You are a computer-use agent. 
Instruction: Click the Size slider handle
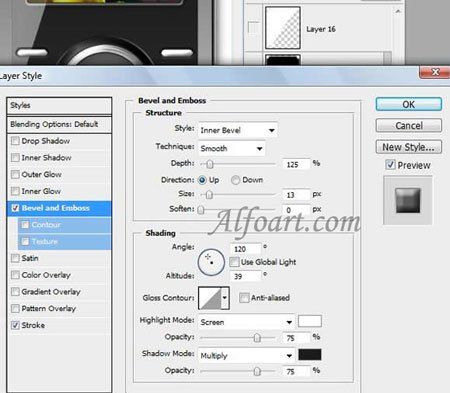tap(209, 194)
